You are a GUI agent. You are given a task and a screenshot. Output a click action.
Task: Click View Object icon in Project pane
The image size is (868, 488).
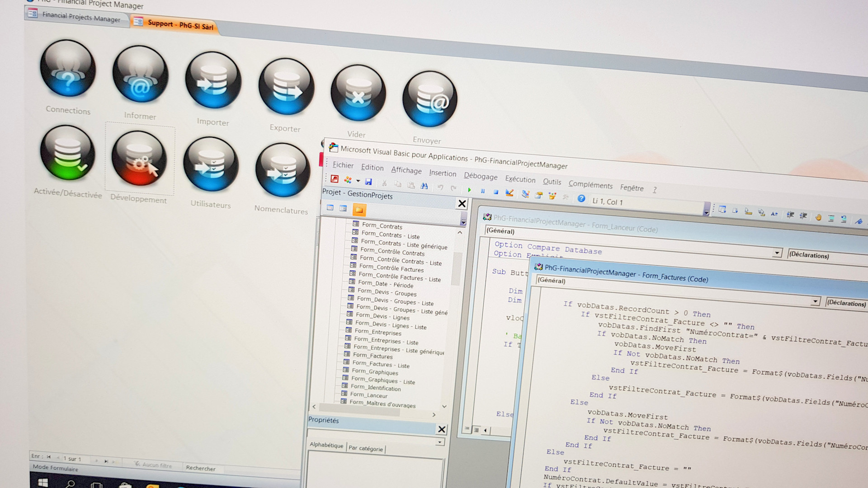(x=343, y=209)
